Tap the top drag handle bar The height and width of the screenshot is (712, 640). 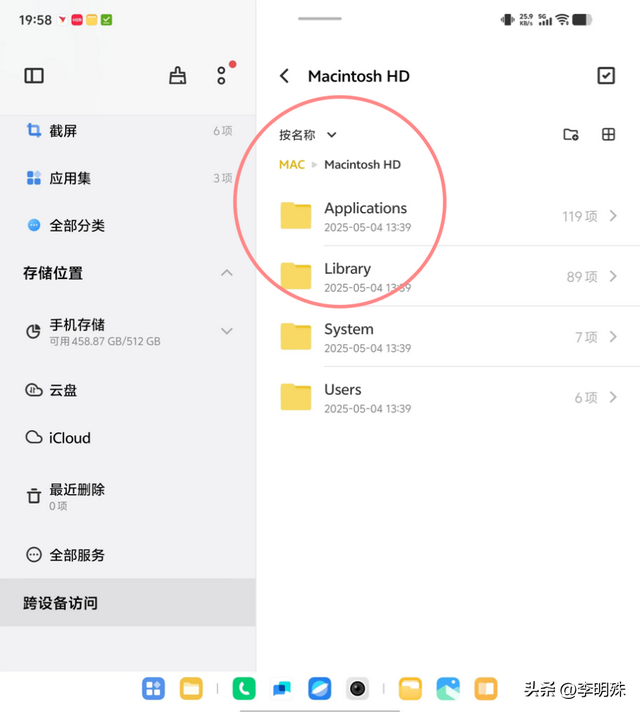(320, 19)
